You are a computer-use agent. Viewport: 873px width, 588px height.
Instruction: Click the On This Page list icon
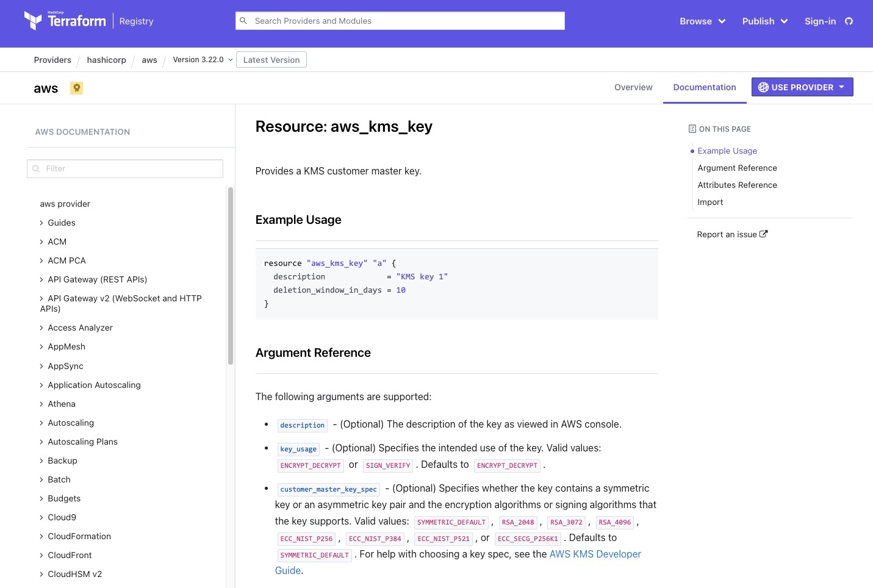tap(692, 129)
